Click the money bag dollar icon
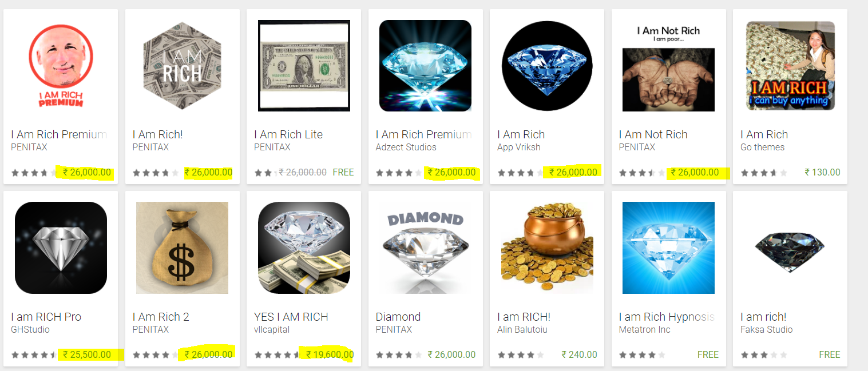This screenshot has height=371, width=868. 182,248
